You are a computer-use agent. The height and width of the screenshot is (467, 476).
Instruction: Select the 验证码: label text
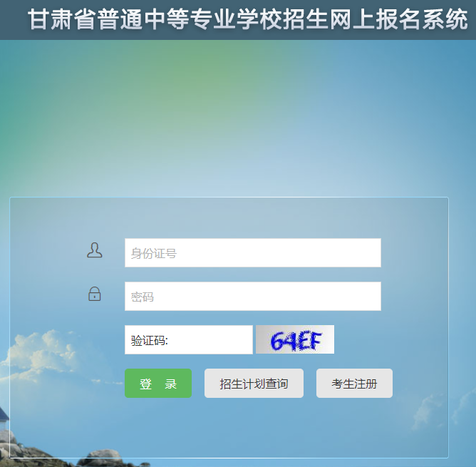click(150, 340)
